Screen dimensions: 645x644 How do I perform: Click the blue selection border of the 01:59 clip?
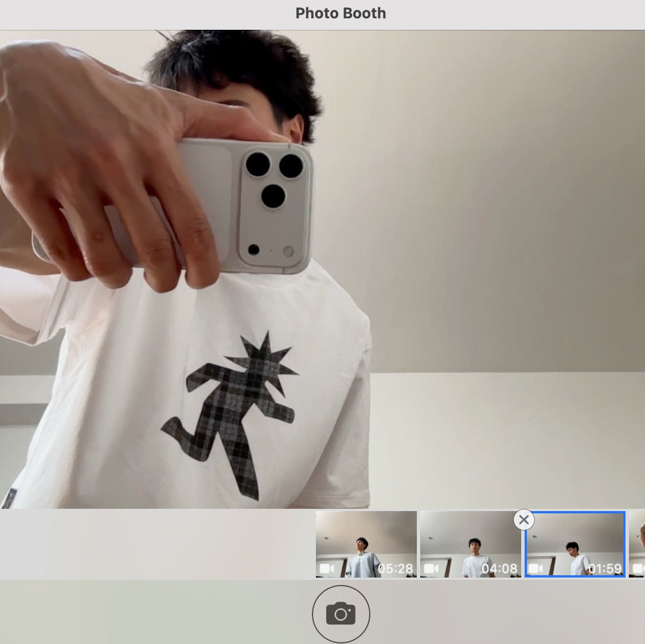575,512
